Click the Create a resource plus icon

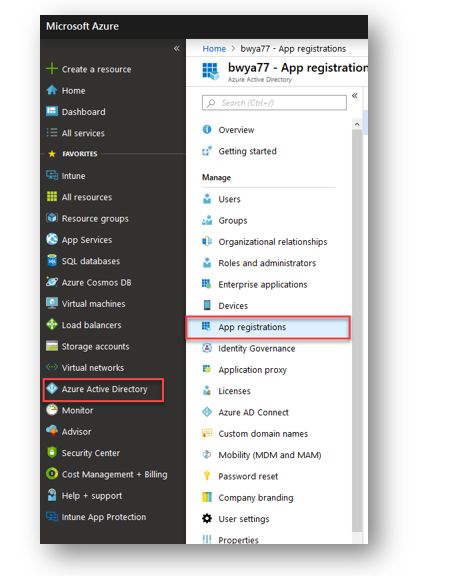52,69
